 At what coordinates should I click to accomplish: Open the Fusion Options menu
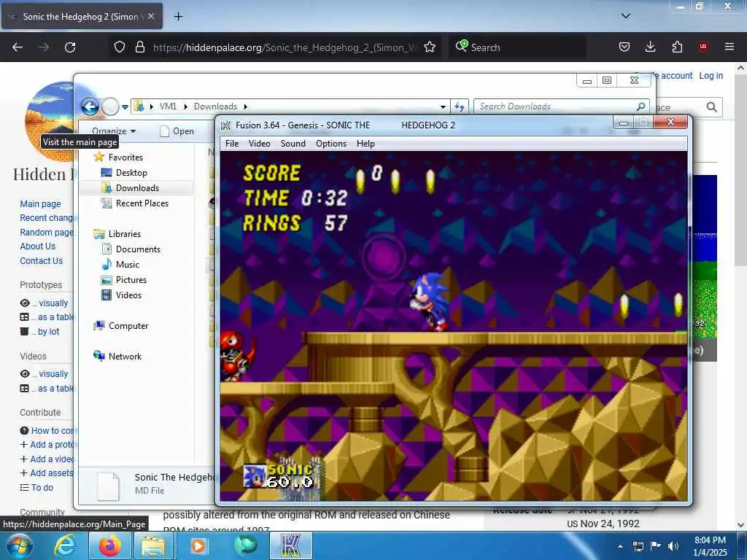coord(331,144)
